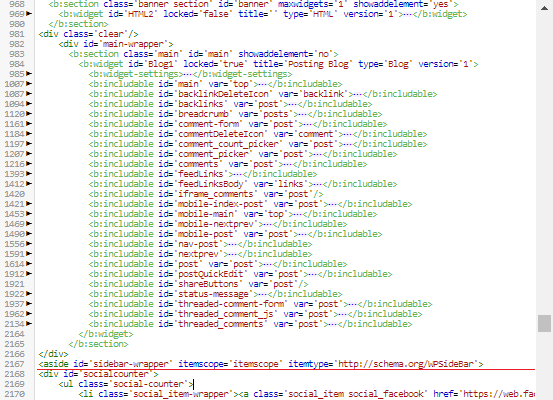Viewport: 553px width, 400px height.
Task: Expand feedLinks fold at line 1393
Action: pyautogui.click(x=29, y=174)
